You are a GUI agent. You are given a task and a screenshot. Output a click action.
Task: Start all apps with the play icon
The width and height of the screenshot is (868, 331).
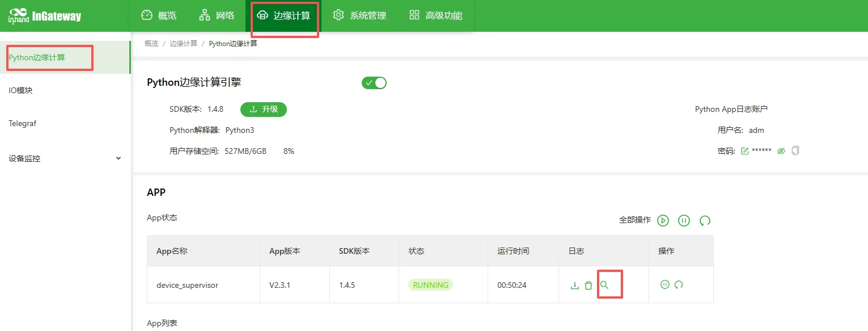pyautogui.click(x=663, y=220)
